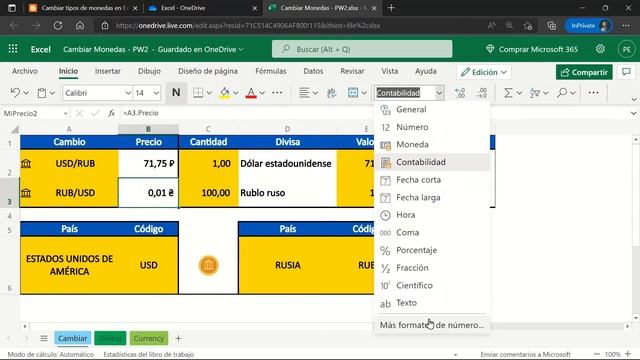Click the column B header

pos(148,129)
